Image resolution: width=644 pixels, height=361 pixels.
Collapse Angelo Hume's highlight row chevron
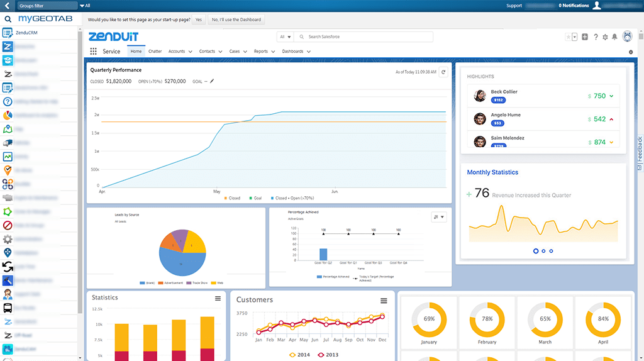[611, 119]
